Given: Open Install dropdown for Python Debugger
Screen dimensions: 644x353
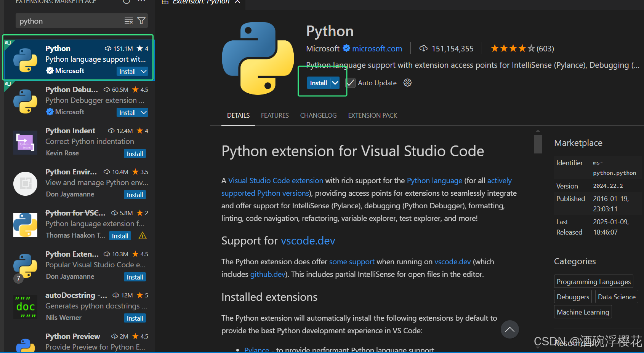Looking at the screenshot, I should (x=144, y=113).
